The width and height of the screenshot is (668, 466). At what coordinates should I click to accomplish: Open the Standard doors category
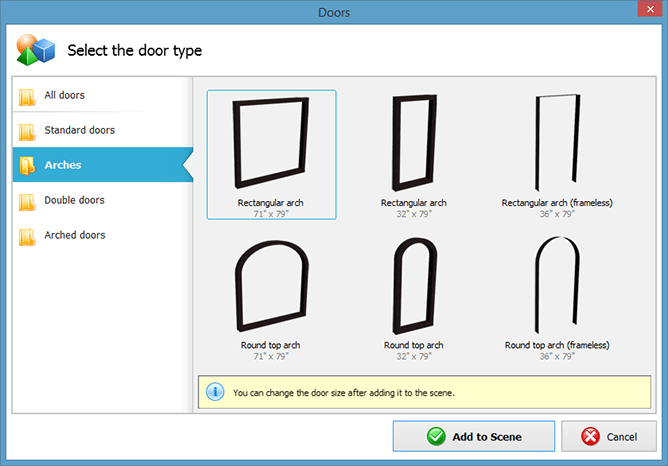click(x=103, y=130)
